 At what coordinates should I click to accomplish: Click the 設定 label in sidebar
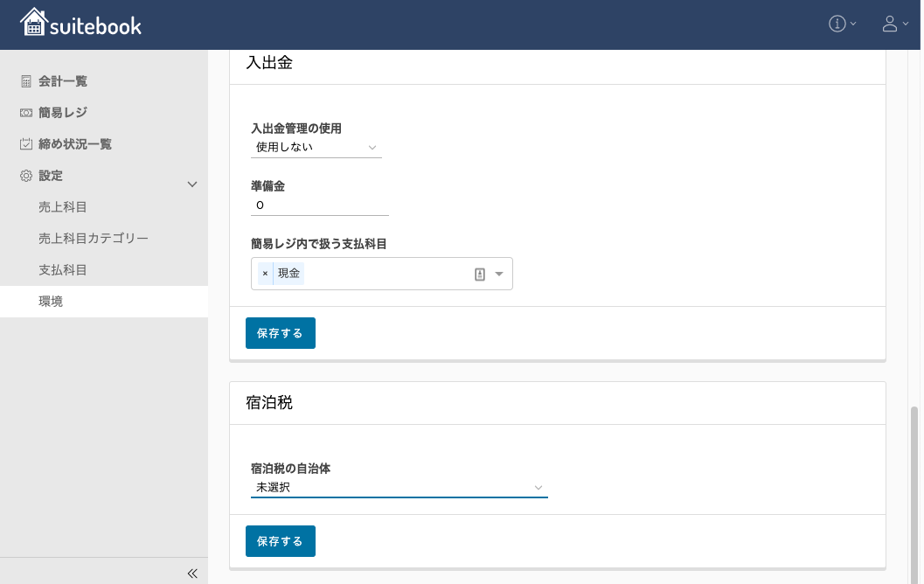point(51,176)
